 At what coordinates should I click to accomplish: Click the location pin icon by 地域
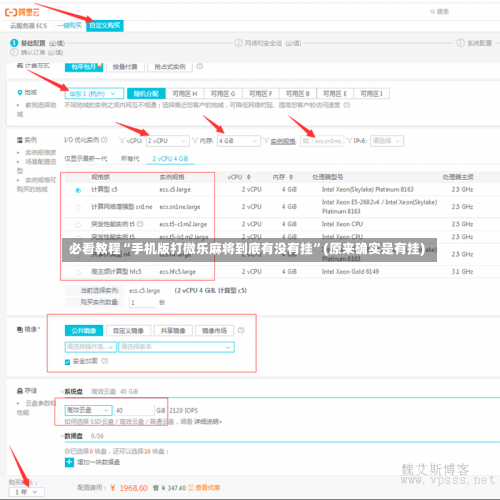point(20,92)
